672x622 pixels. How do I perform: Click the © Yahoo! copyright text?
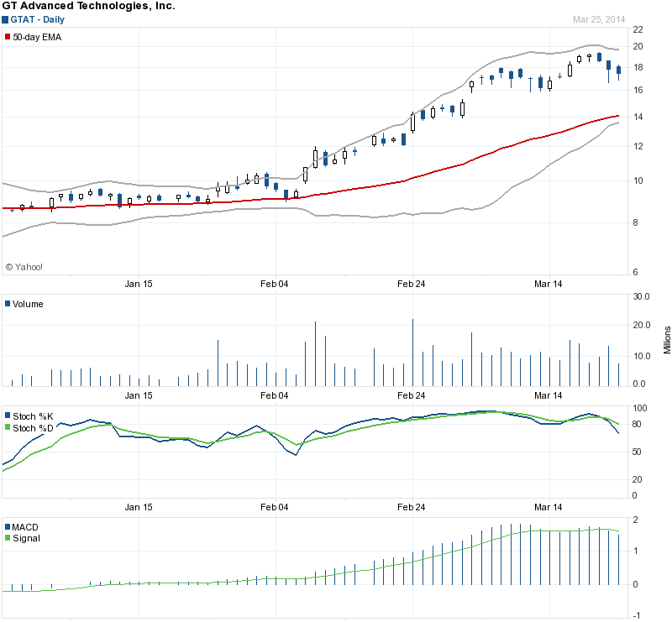coord(24,267)
